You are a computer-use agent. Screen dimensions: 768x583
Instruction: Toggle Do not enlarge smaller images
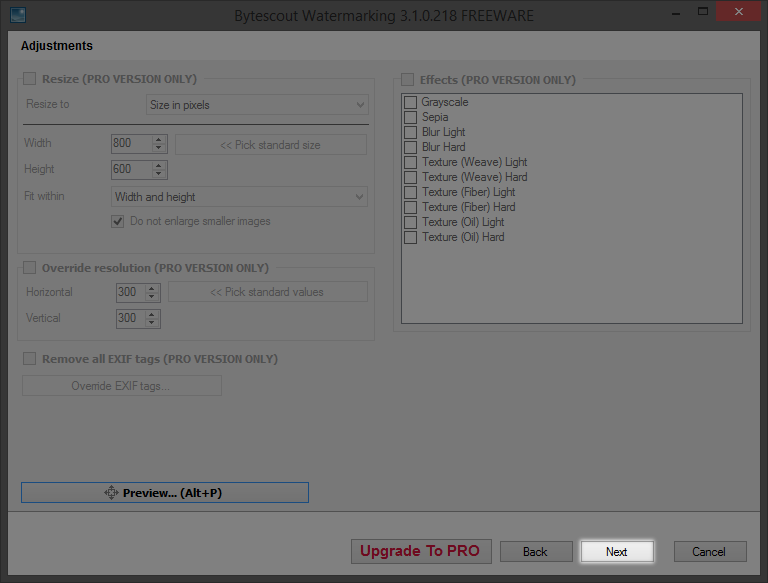coord(118,221)
